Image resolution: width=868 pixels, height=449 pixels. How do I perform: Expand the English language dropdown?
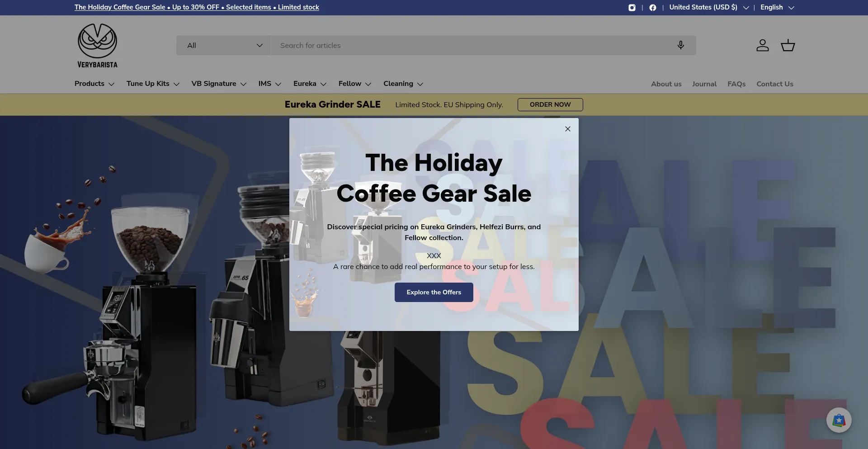pyautogui.click(x=778, y=8)
